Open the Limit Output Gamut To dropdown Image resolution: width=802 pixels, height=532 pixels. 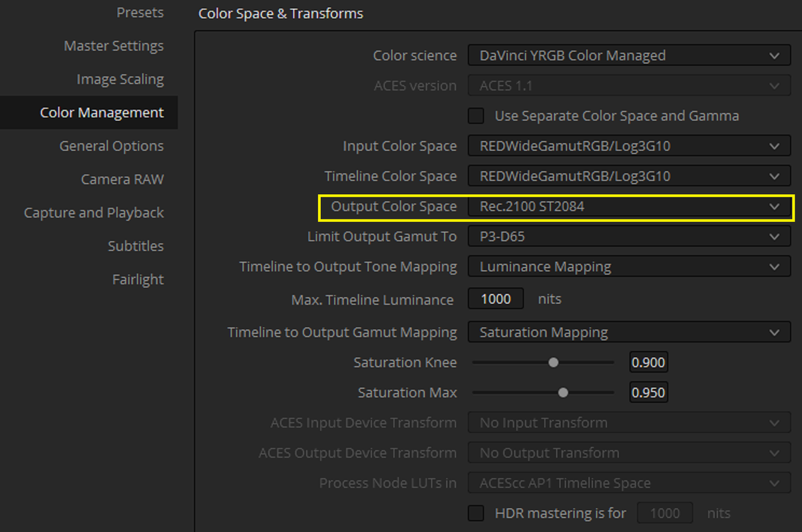(x=630, y=236)
